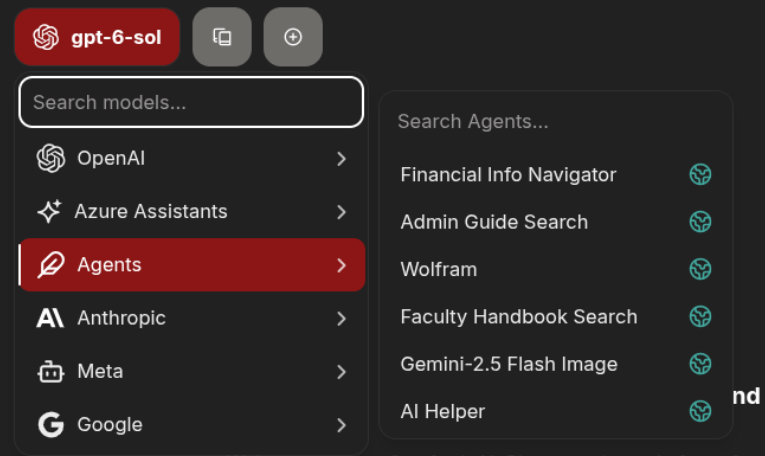Expand the OpenAI submenu chevron

point(342,159)
